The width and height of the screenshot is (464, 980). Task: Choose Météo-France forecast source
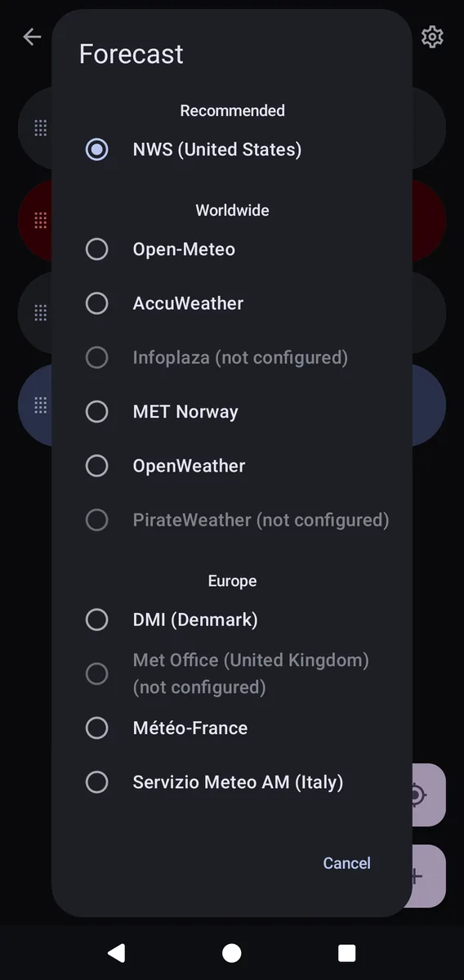232,727
